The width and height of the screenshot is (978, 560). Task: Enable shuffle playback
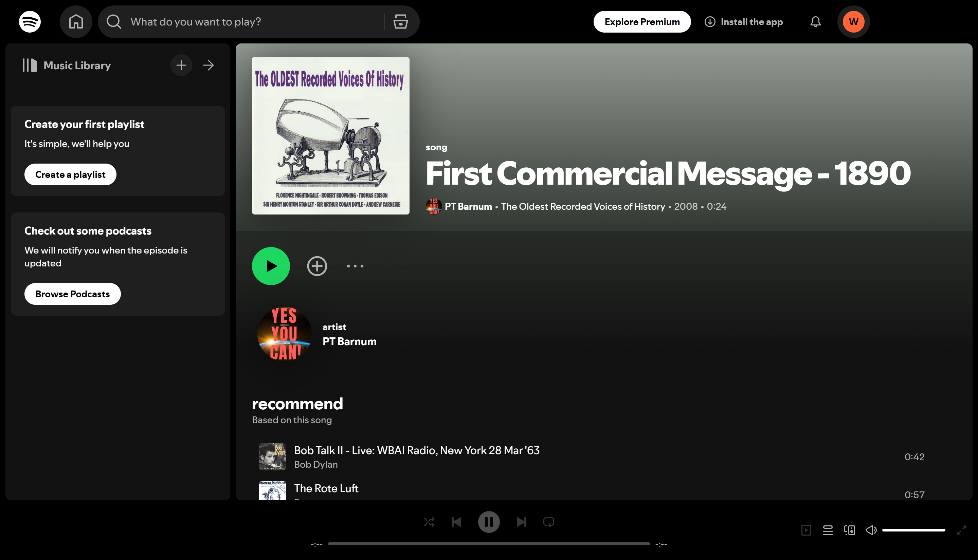[429, 522]
